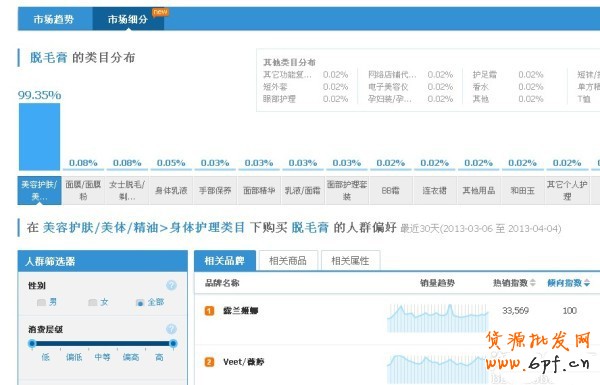Click the 人群筛选器 panel header
Viewport: 600px width, 385px height.
click(103, 261)
